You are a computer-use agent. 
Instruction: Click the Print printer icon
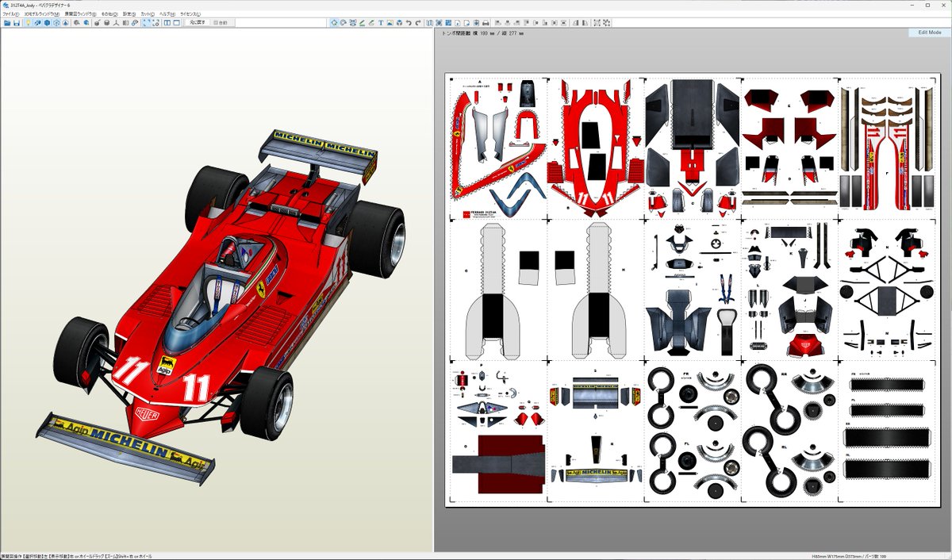coord(486,22)
